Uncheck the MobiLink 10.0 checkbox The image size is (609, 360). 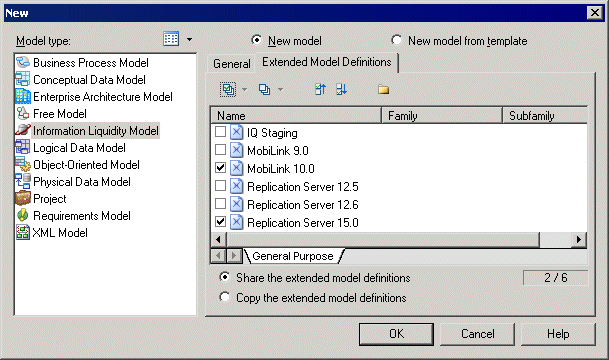tap(220, 168)
